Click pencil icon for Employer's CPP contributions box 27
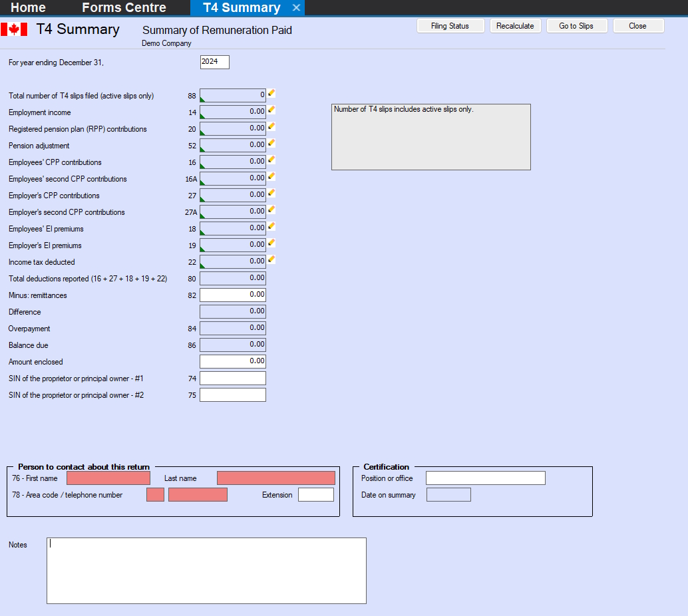This screenshot has width=688, height=616. coord(271,193)
